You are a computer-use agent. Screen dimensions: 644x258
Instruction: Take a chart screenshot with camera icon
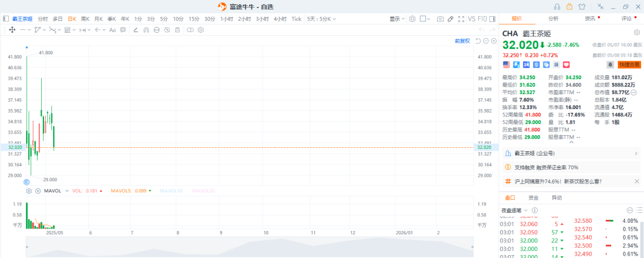point(440,19)
